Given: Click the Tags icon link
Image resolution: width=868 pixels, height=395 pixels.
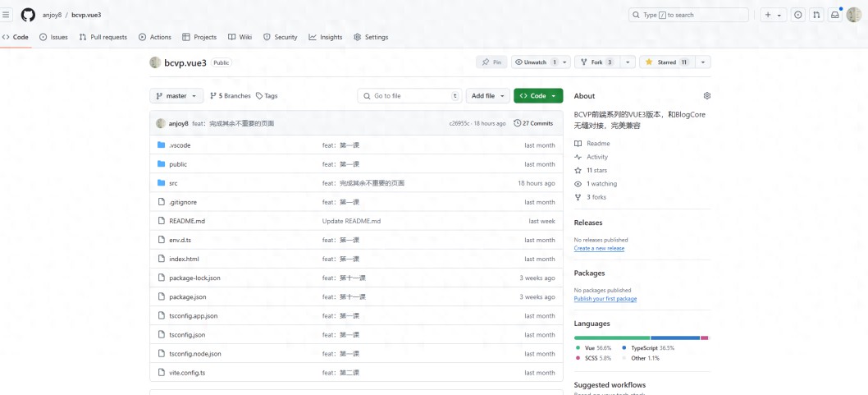Looking at the screenshot, I should coord(267,96).
